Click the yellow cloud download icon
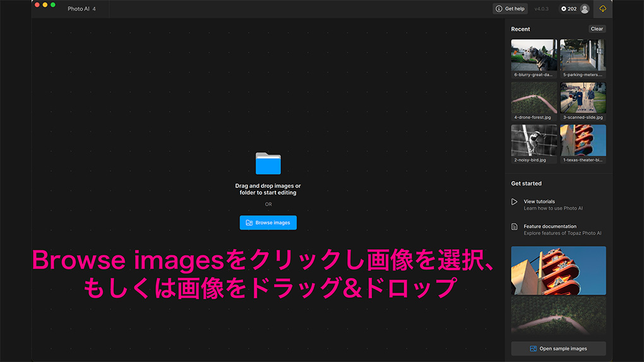 (602, 9)
